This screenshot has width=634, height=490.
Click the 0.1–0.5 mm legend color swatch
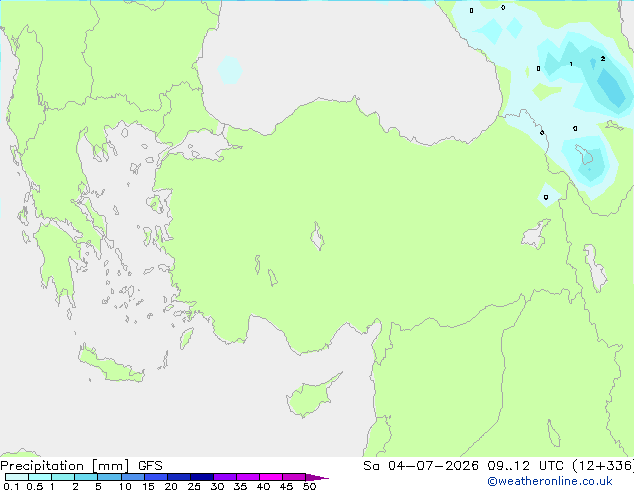17,477
